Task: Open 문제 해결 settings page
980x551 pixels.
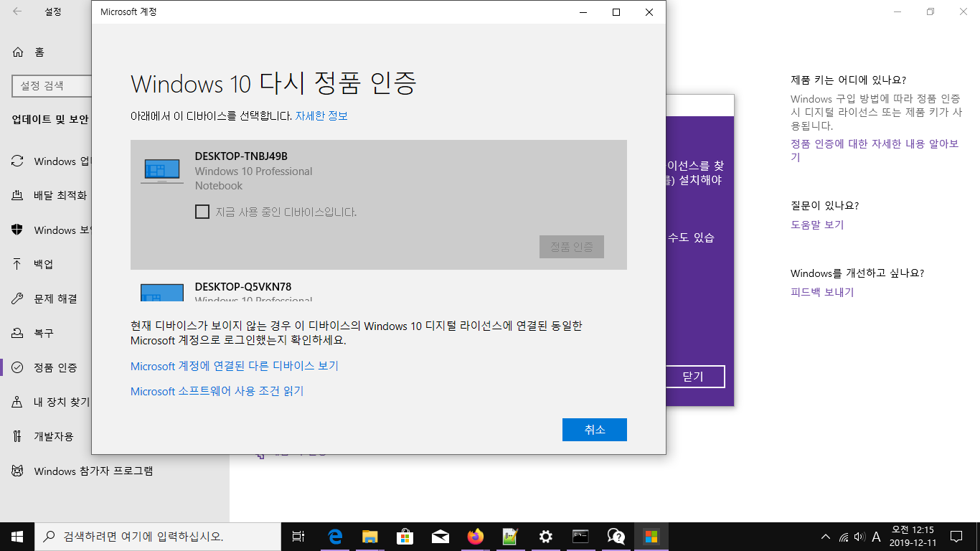Action: pos(46,298)
